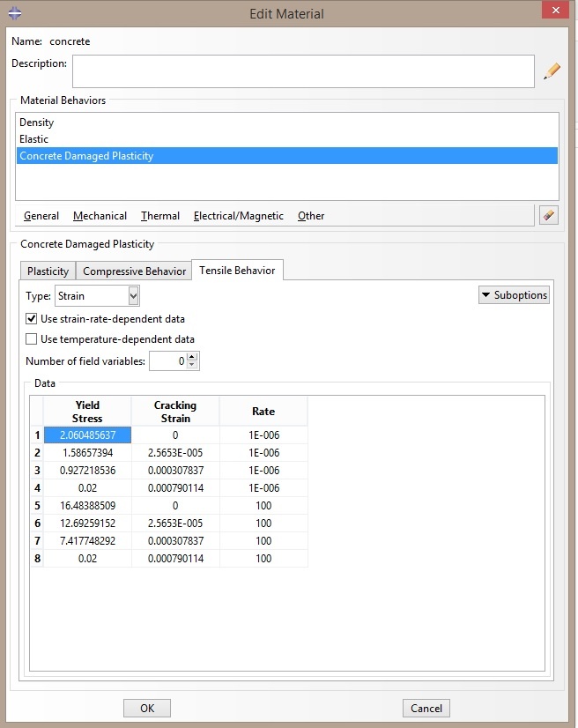Click the pencil edit description icon

[552, 71]
